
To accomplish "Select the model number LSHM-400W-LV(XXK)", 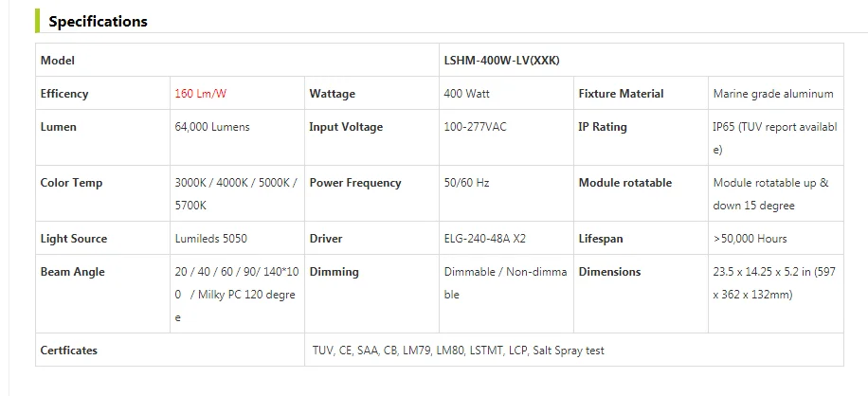I will (501, 61).
